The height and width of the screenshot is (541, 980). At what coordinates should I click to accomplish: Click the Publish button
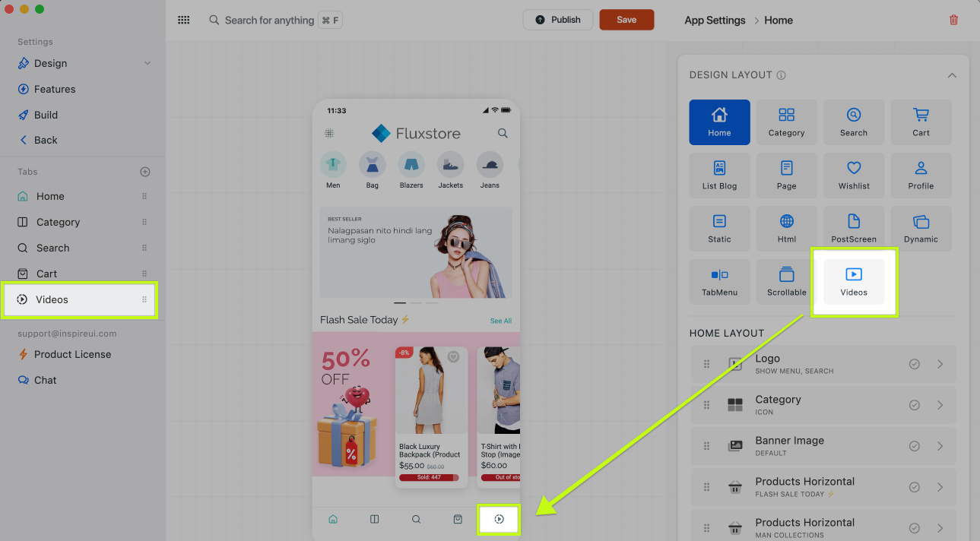point(558,20)
